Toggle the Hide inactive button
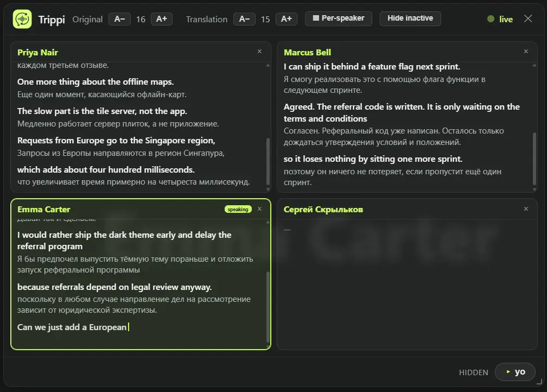This screenshot has height=392, width=547. tap(410, 18)
